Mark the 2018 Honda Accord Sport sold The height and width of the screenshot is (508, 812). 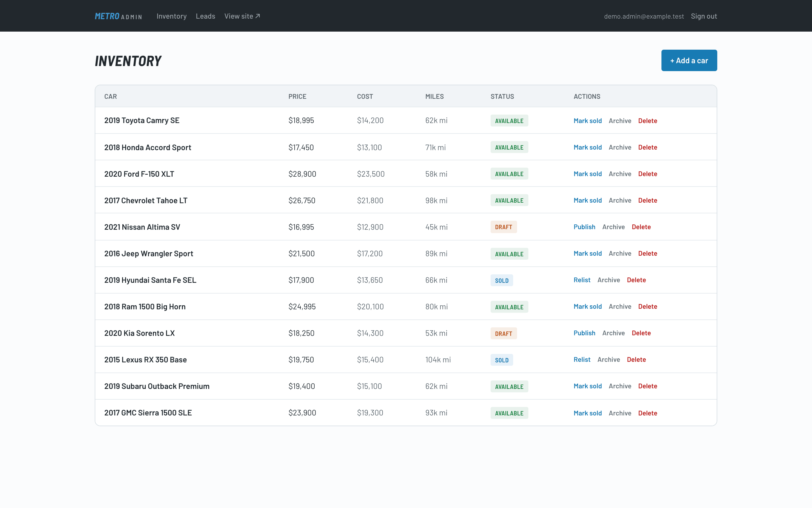(x=588, y=147)
